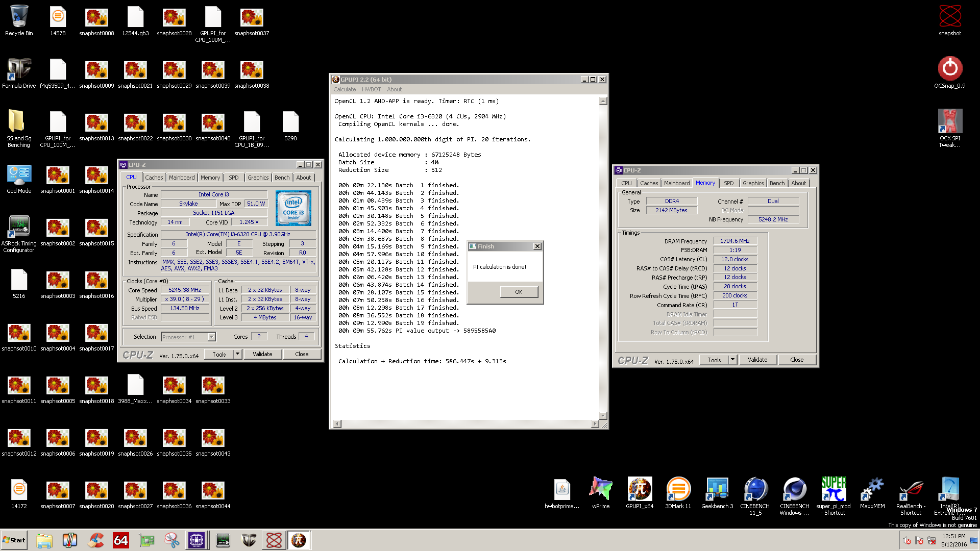Open Memory tab in left CPU-Z

210,178
